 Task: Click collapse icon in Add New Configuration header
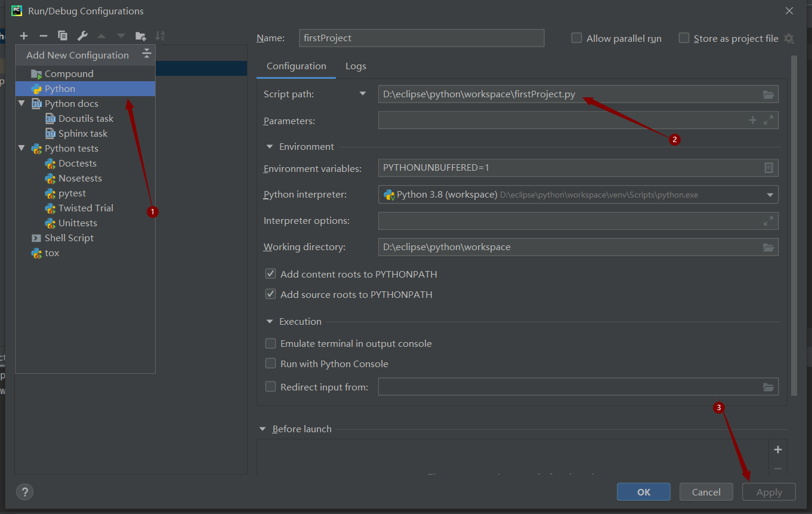(147, 54)
